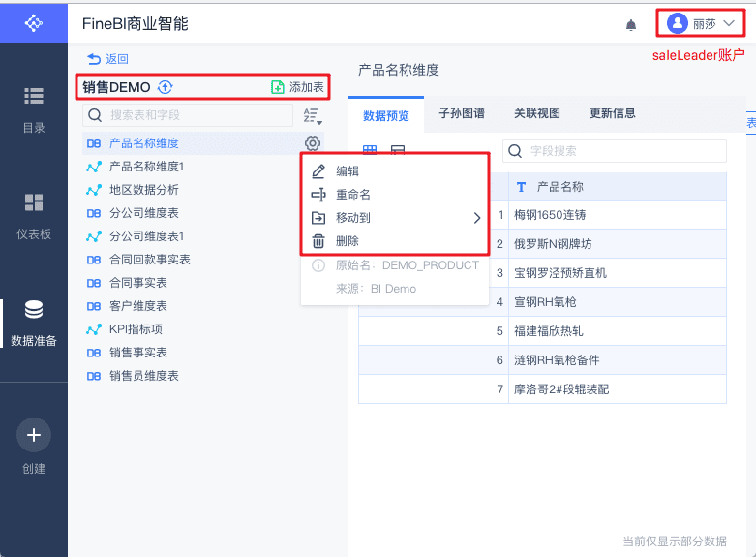756x557 pixels.
Task: Click the text type icon in 产品名称 header
Action: coord(521,187)
